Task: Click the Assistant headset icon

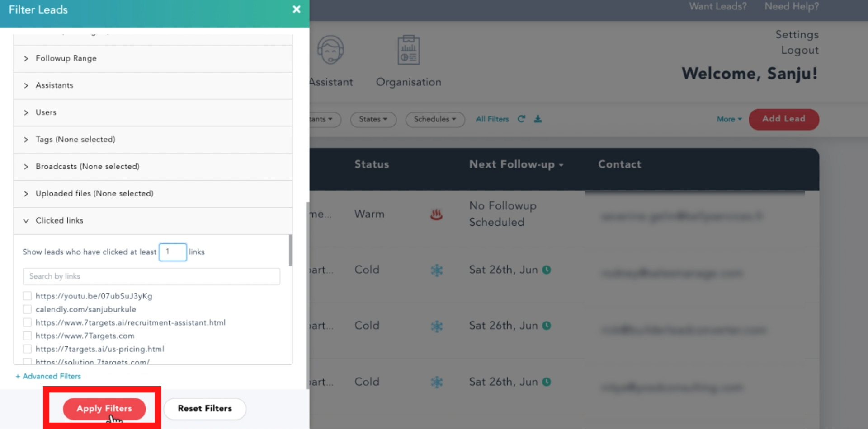Action: tap(330, 50)
